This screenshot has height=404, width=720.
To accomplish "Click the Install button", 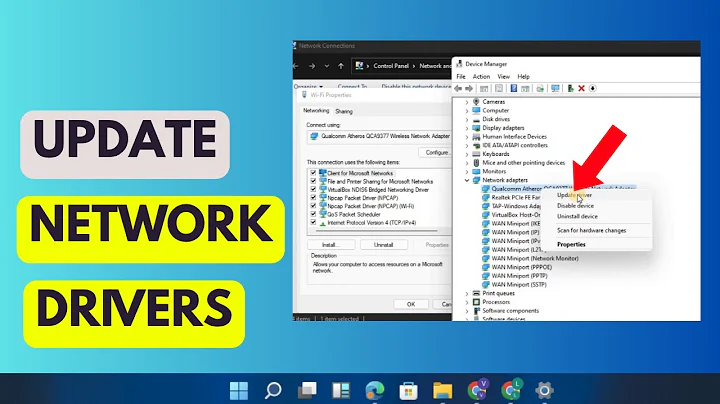I will pos(331,245).
